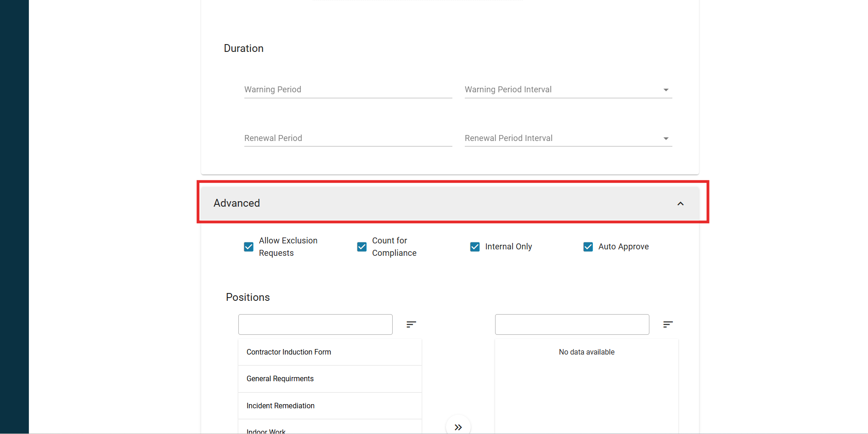Click the sort icon beside right Positions search
868x434 pixels.
pos(668,325)
